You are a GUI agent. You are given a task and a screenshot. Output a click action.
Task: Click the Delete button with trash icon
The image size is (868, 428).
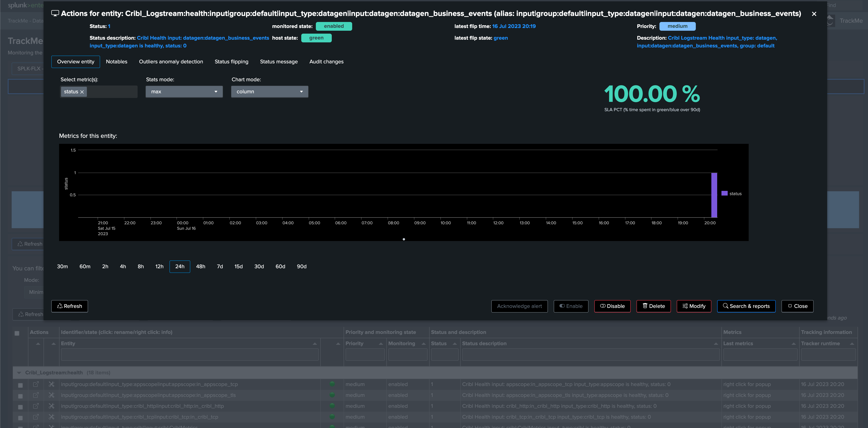[x=653, y=306]
